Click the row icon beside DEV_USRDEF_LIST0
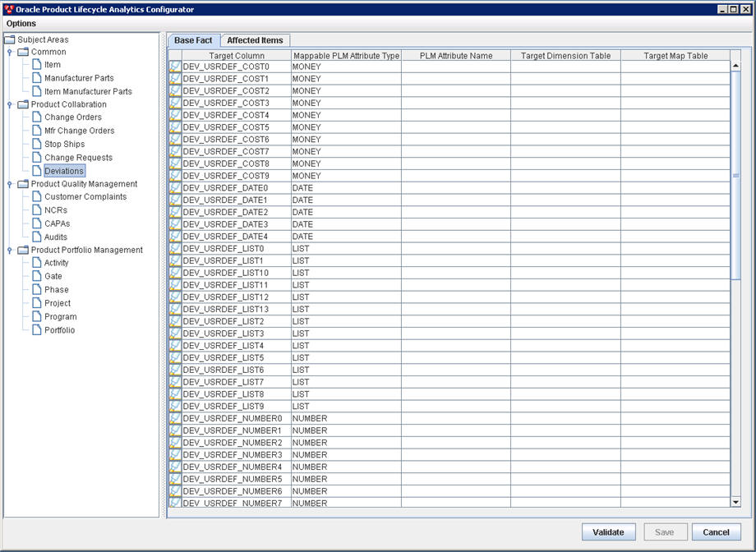Screen dimensions: 756x552 175,248
